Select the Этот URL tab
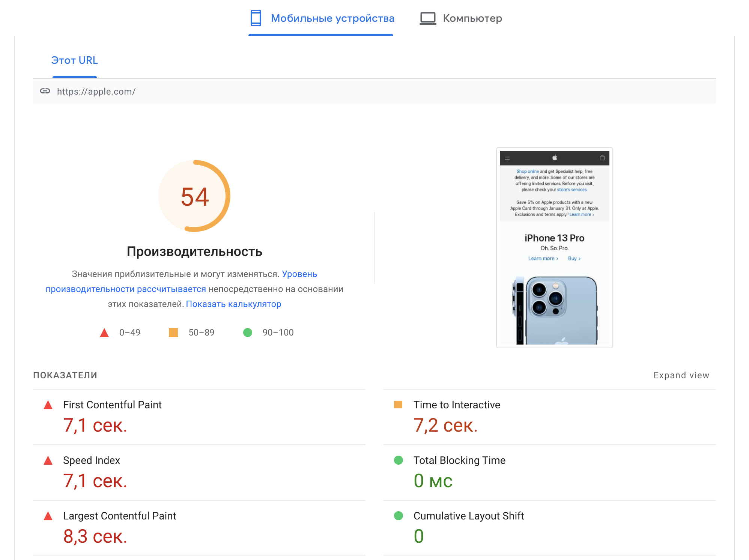Screen dimensions: 749x560 (x=74, y=60)
